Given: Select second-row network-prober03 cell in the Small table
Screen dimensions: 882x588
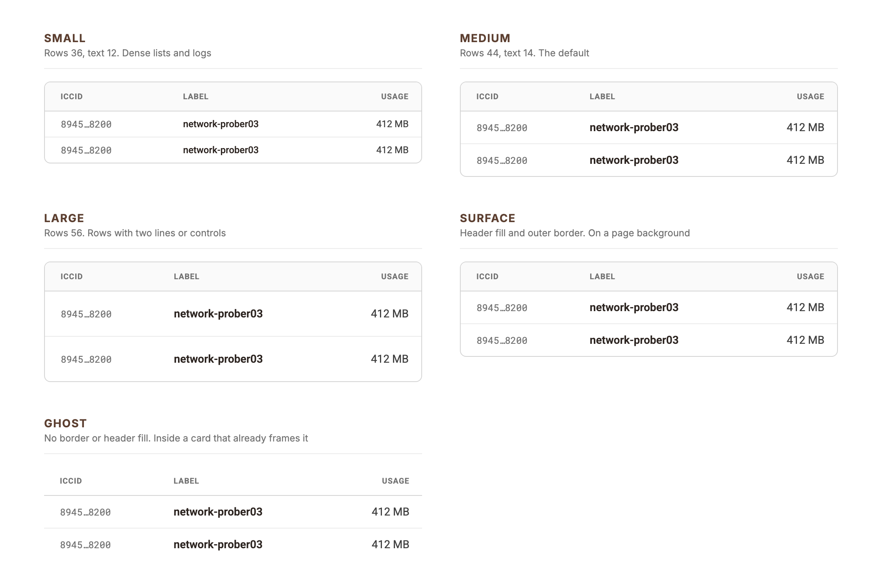Looking at the screenshot, I should 221,150.
